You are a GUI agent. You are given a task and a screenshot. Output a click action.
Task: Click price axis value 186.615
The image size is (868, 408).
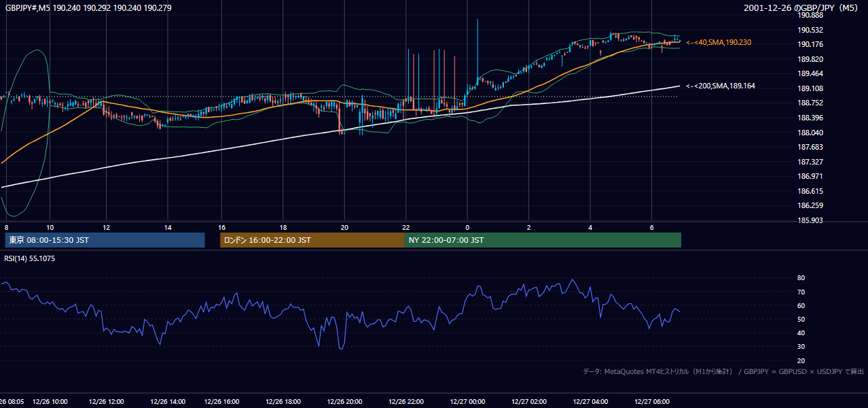pos(810,191)
